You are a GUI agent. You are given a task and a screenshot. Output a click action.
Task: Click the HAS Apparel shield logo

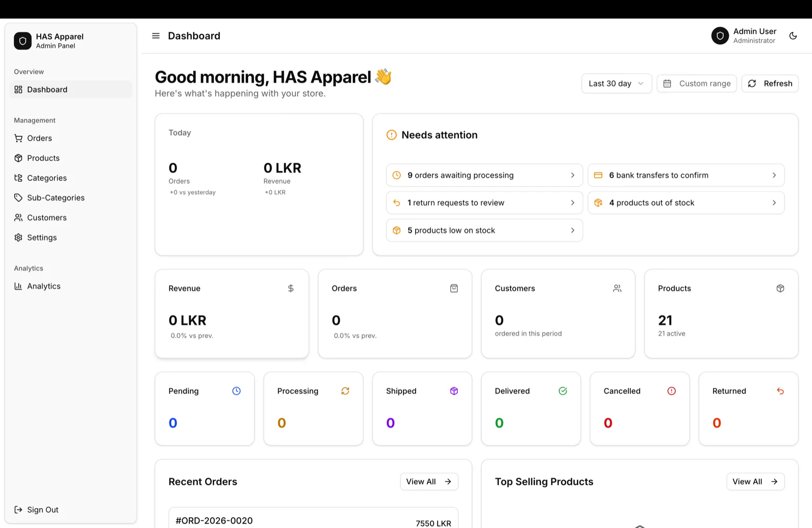23,41
